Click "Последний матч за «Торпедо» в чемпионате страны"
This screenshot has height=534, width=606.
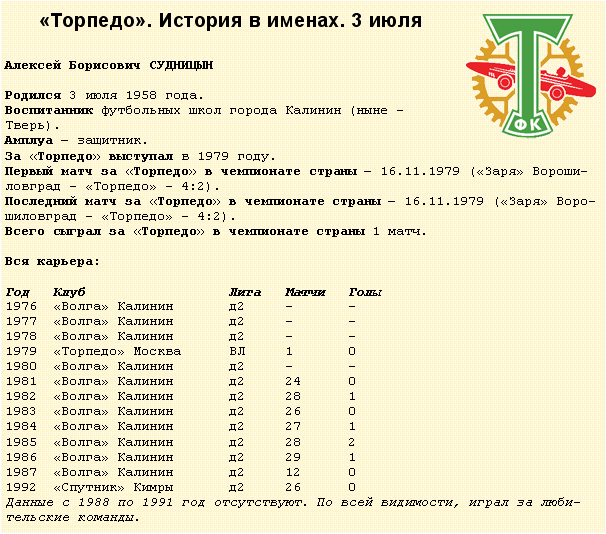[x=193, y=201]
